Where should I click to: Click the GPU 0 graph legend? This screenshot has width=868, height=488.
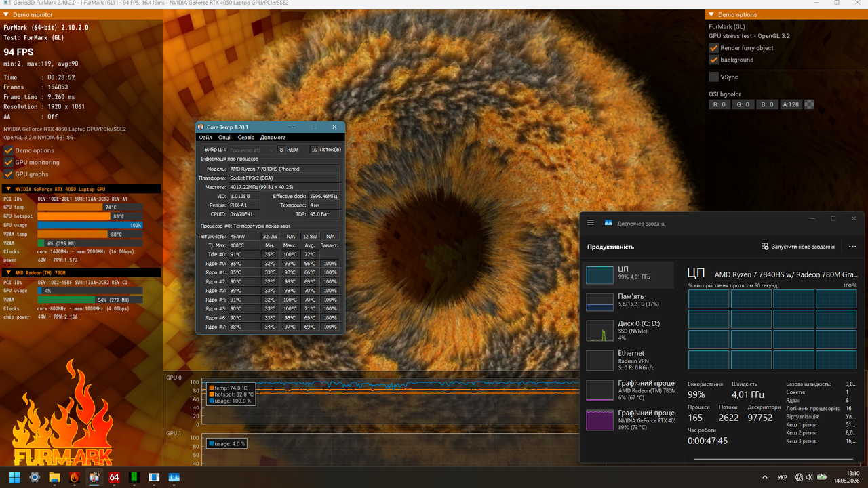point(231,394)
